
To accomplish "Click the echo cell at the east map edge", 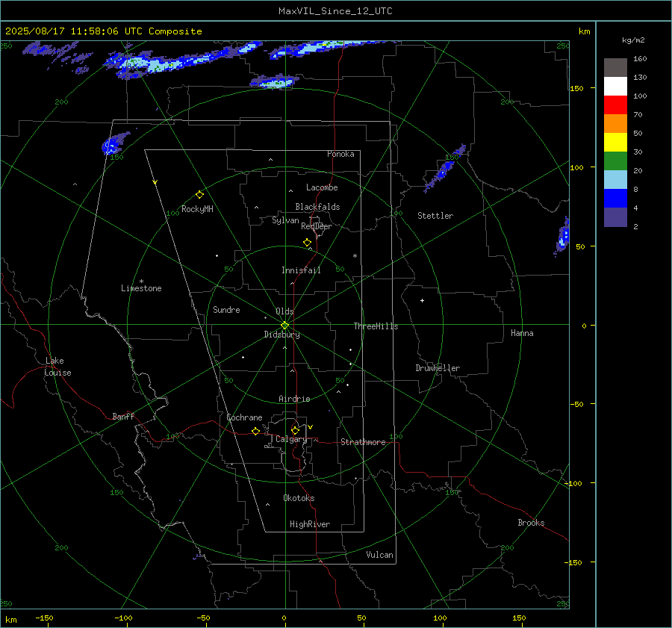I will tap(563, 235).
